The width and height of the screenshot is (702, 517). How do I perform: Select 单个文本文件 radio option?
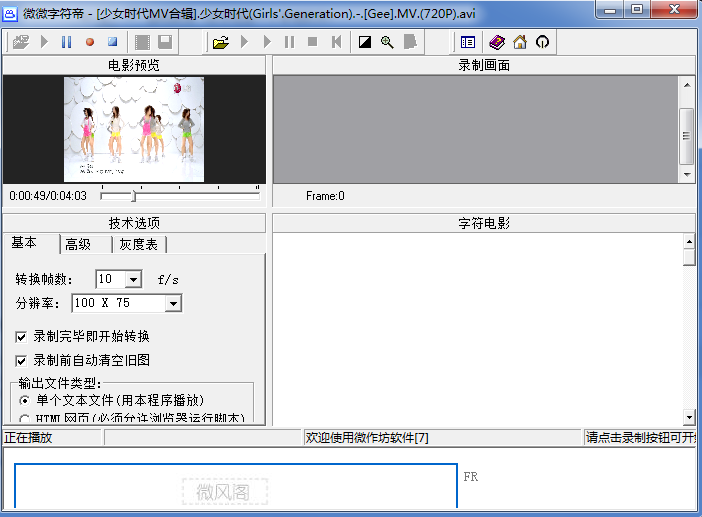(x=23, y=400)
